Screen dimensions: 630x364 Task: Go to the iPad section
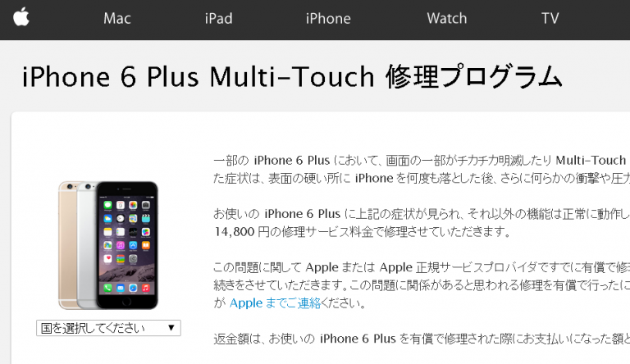point(218,19)
